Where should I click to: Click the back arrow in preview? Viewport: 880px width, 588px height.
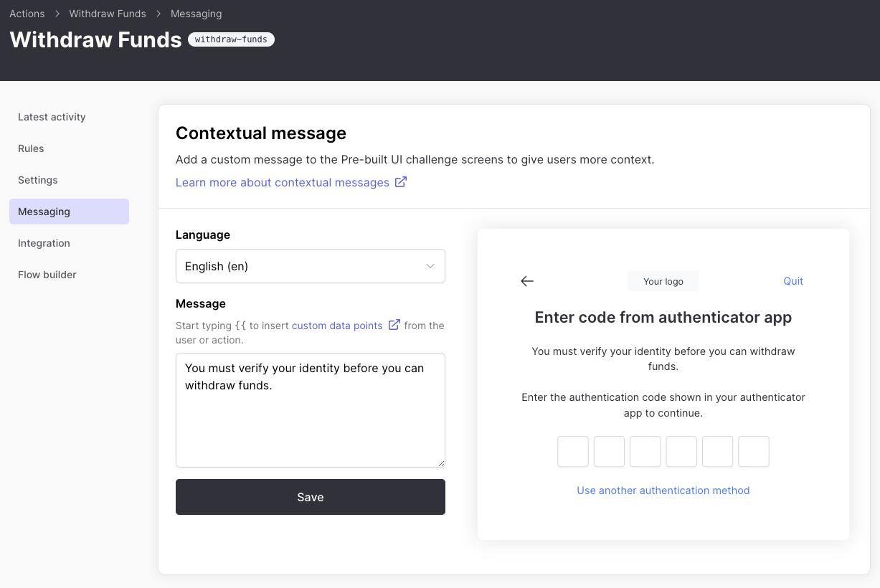[527, 281]
